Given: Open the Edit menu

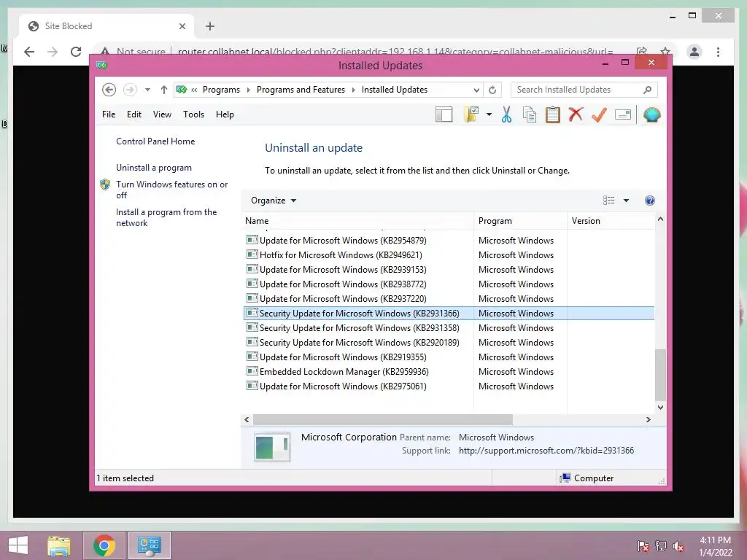Looking at the screenshot, I should pos(134,114).
